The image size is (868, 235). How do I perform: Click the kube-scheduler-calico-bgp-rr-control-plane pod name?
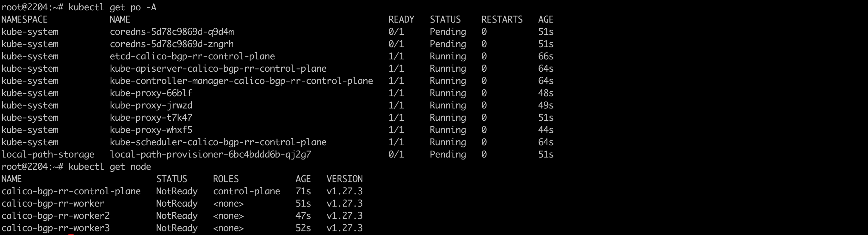click(218, 142)
